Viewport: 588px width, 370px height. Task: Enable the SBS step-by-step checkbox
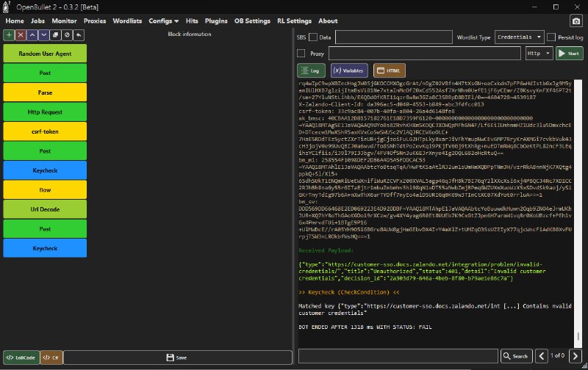coord(313,37)
